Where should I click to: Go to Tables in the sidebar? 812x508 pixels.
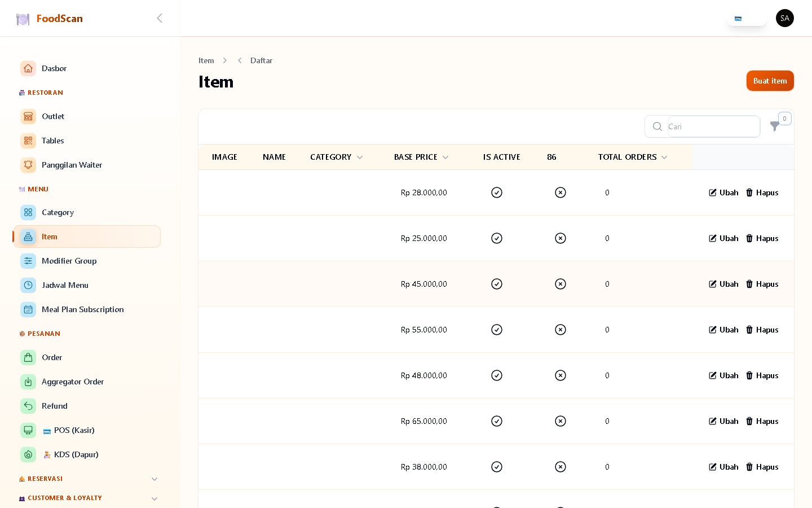tap(87, 141)
